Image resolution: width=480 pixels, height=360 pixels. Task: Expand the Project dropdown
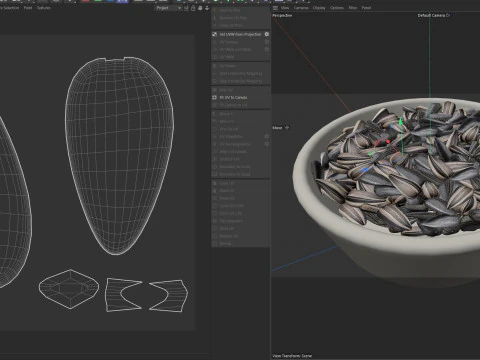pos(168,8)
